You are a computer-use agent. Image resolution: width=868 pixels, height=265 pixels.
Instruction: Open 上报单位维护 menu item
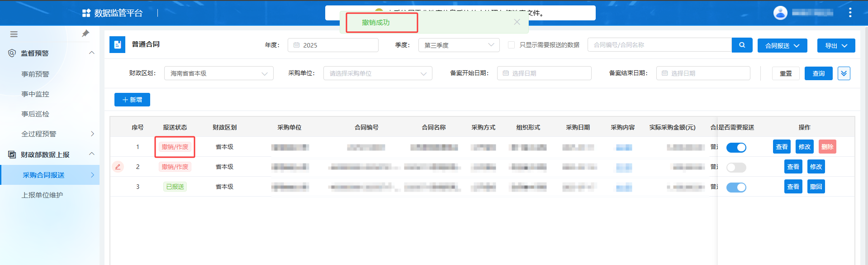click(42, 195)
